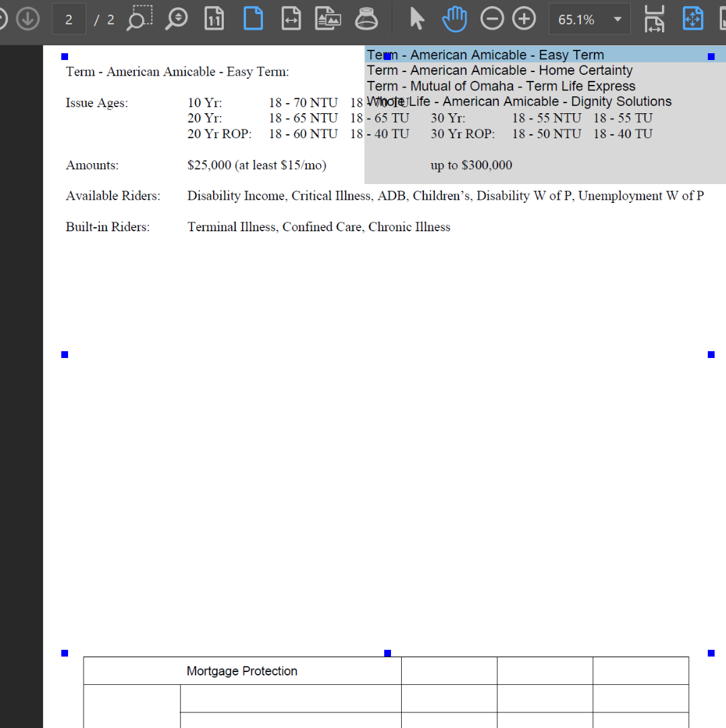The height and width of the screenshot is (728, 726).
Task: Click the 'Built-in Riders:' label
Action: tap(108, 227)
